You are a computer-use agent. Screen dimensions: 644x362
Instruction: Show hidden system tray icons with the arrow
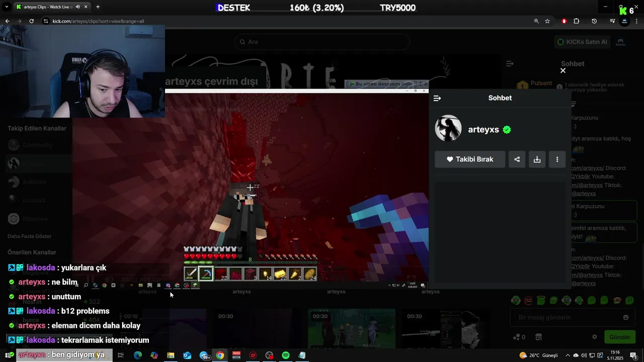click(x=568, y=355)
